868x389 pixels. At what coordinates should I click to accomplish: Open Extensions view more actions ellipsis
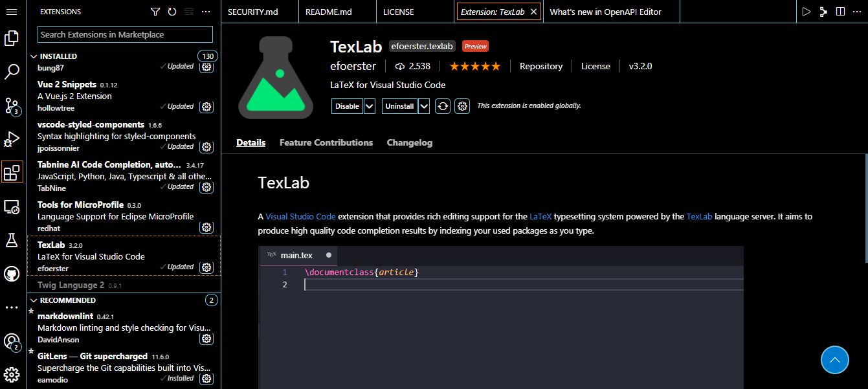coord(206,12)
